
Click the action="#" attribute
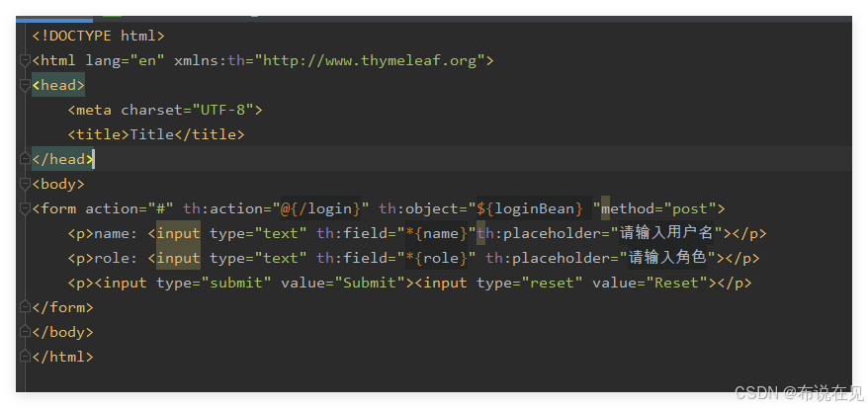coord(130,208)
